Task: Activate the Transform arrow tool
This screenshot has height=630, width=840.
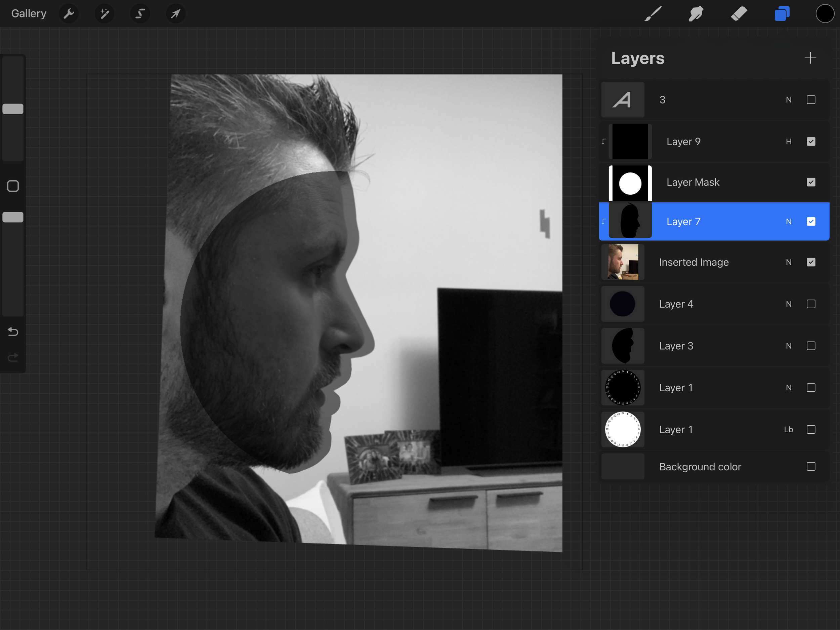Action: [175, 14]
